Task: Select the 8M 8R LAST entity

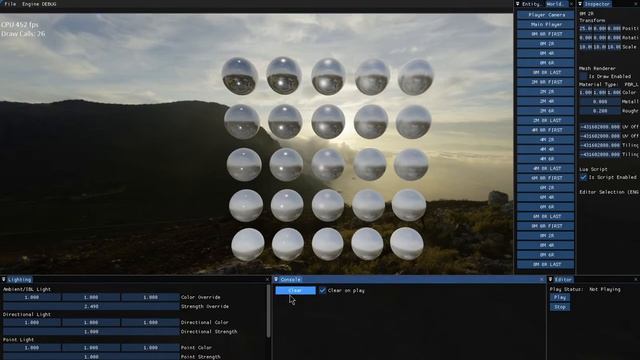Action: [x=546, y=264]
